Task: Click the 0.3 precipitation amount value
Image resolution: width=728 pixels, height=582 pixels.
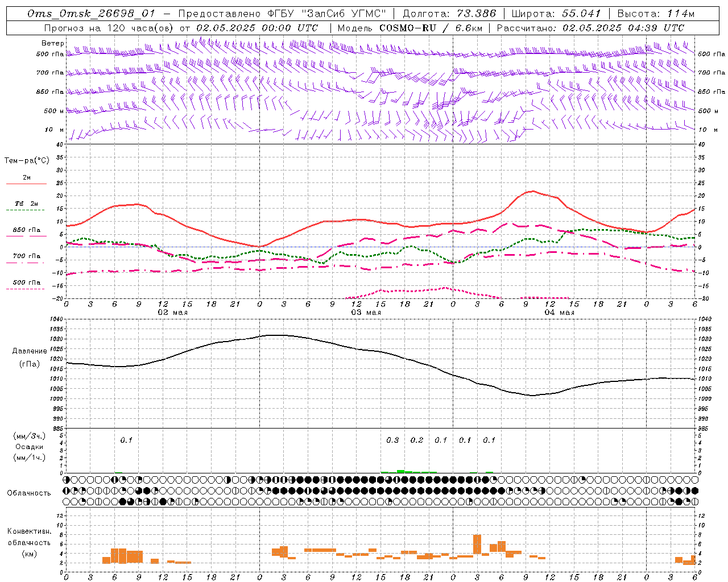Action: point(392,440)
